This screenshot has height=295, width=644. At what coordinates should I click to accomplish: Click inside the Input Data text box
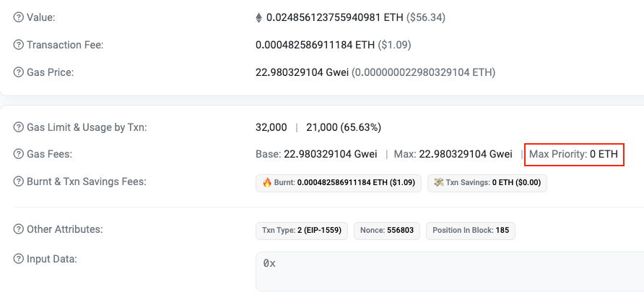[448, 272]
